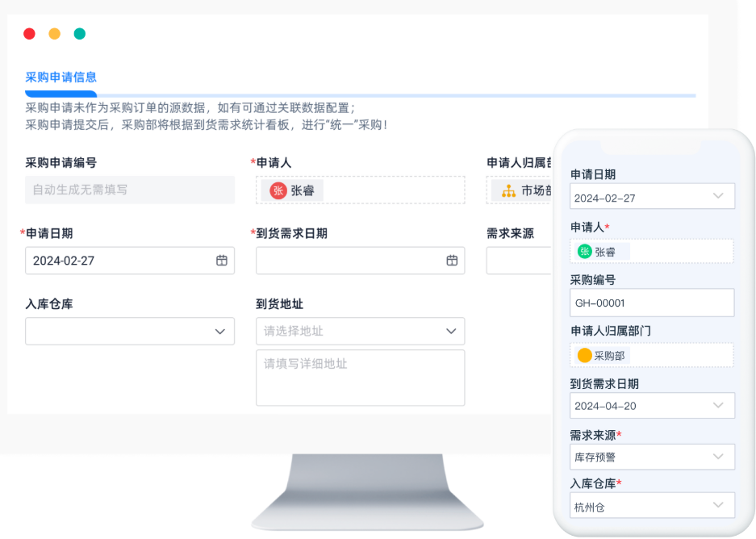
Task: Click the phone 申请人归属部门 label
Action: [611, 331]
